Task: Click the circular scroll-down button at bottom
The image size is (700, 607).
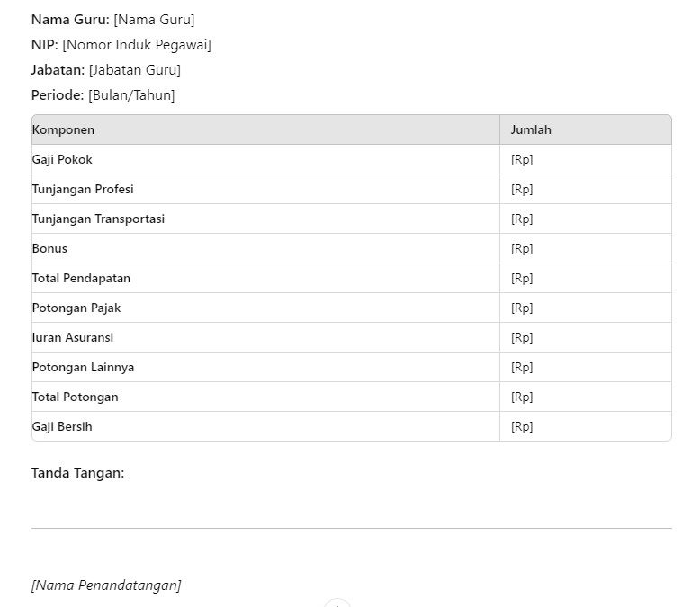Action: [337, 603]
